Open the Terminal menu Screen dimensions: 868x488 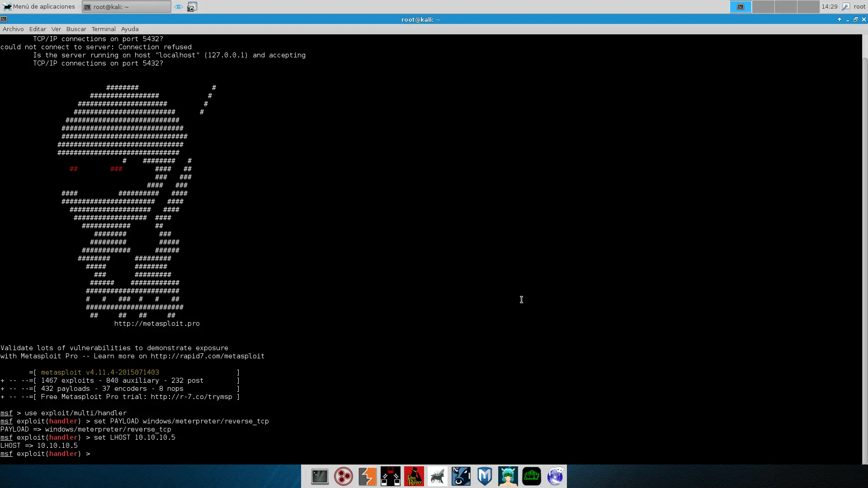104,29
